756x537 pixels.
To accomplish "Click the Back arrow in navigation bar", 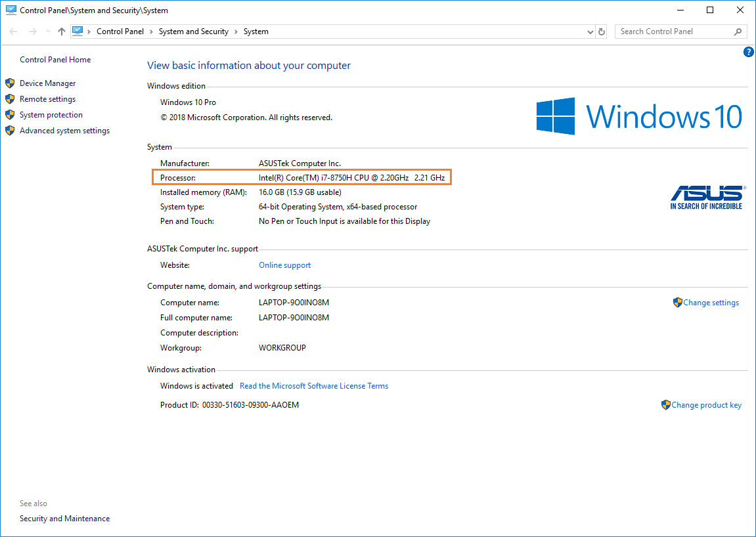I will pyautogui.click(x=14, y=32).
